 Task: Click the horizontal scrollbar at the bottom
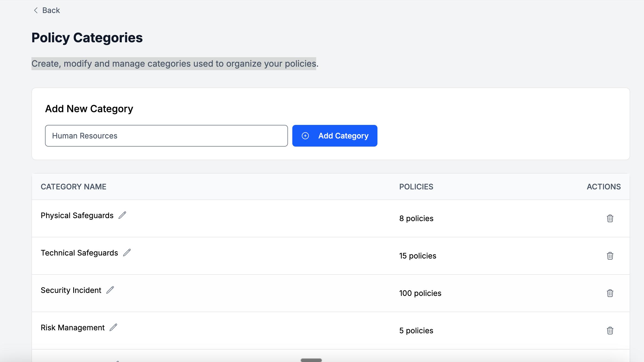(x=311, y=360)
